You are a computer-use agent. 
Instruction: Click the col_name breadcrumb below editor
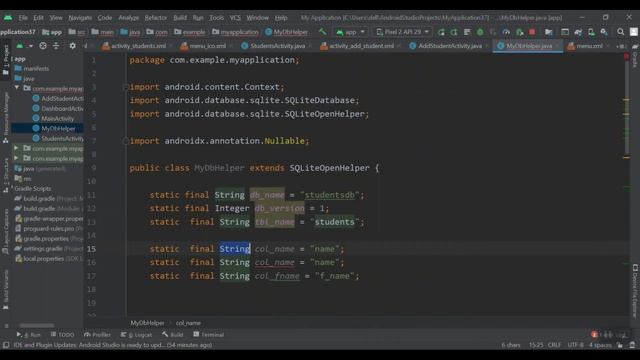[188, 323]
